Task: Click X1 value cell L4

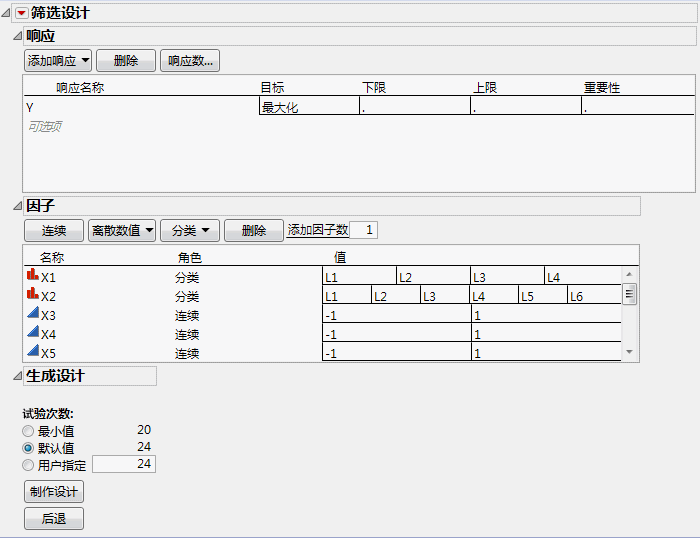Action: pyautogui.click(x=583, y=276)
